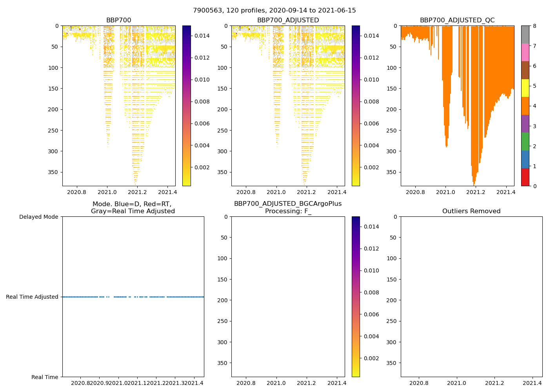Viewport: 549px width, 392px height.
Task: Click the figure title with float 7900563
Action: (x=274, y=11)
